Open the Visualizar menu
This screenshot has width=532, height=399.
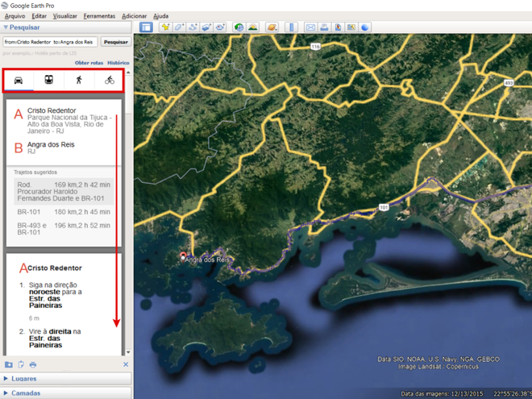click(x=64, y=16)
